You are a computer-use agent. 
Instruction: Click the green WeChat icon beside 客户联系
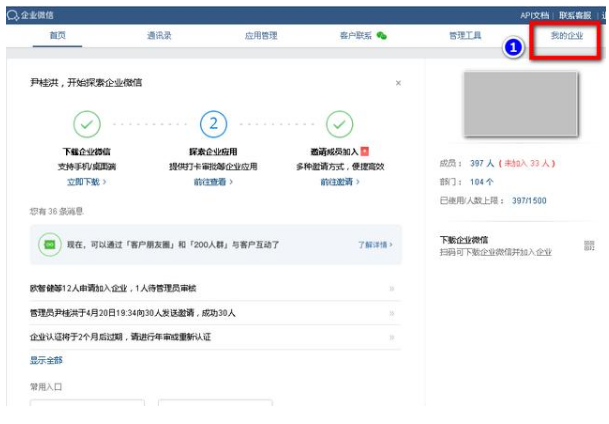[x=382, y=36]
